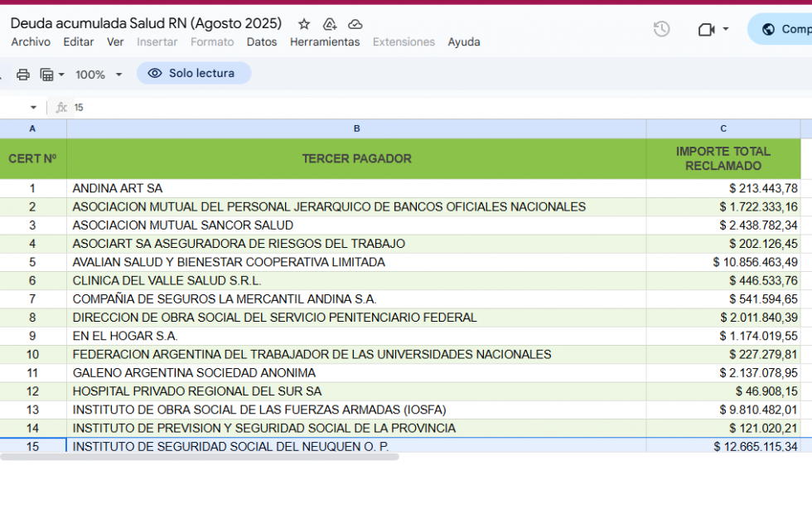Open the Datos menu

point(262,42)
